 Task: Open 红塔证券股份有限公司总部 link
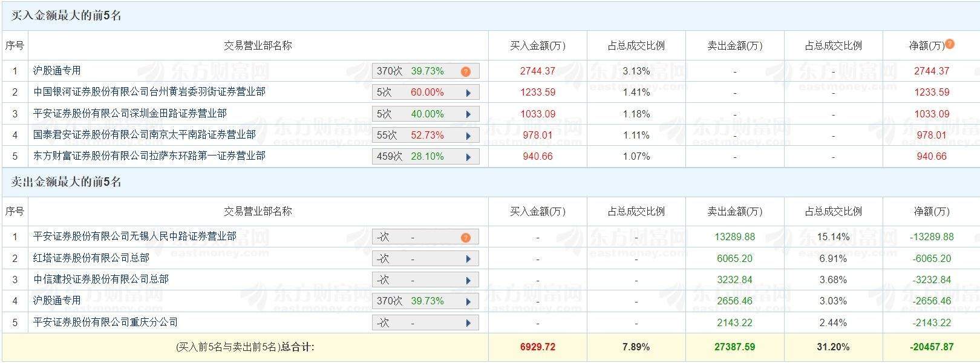coord(91,258)
